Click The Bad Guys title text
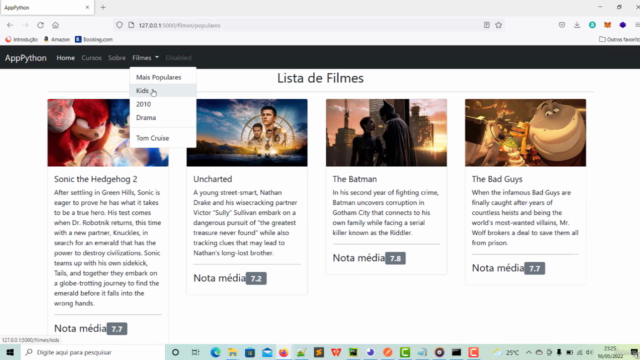The width and height of the screenshot is (640, 360). 497,179
